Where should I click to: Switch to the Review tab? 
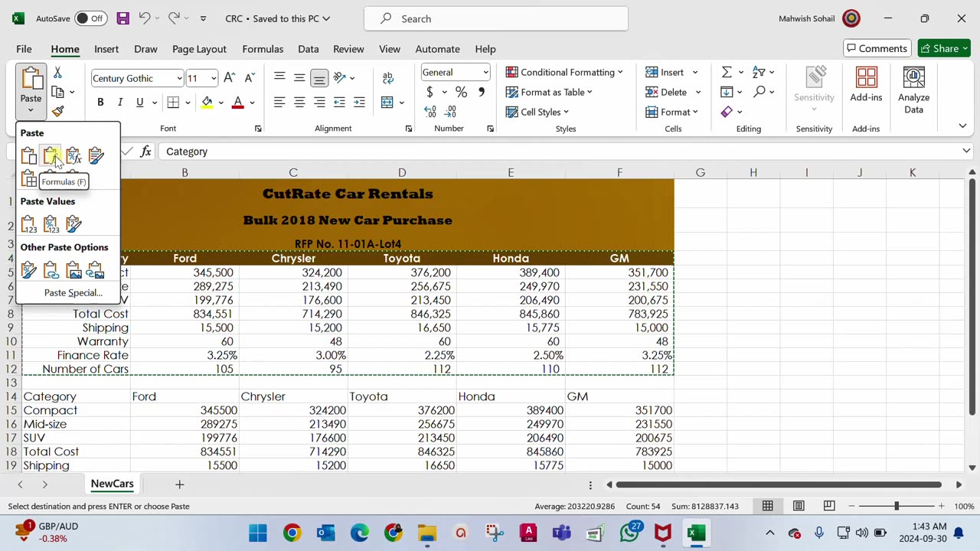[348, 49]
